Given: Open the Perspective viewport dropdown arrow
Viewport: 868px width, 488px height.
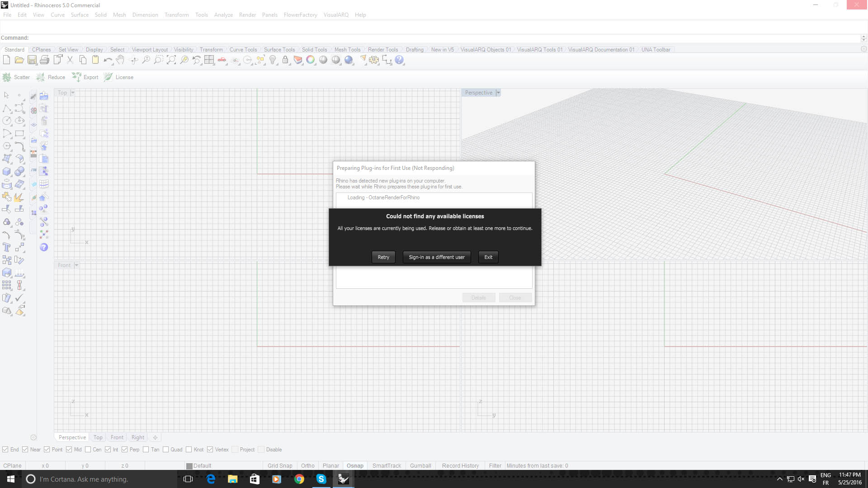Looking at the screenshot, I should (498, 93).
